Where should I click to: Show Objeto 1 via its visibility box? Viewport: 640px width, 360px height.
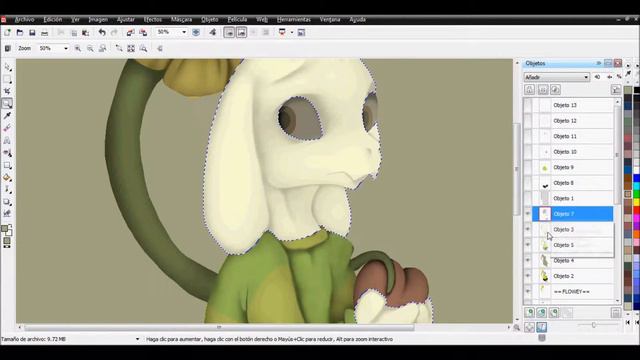point(528,198)
